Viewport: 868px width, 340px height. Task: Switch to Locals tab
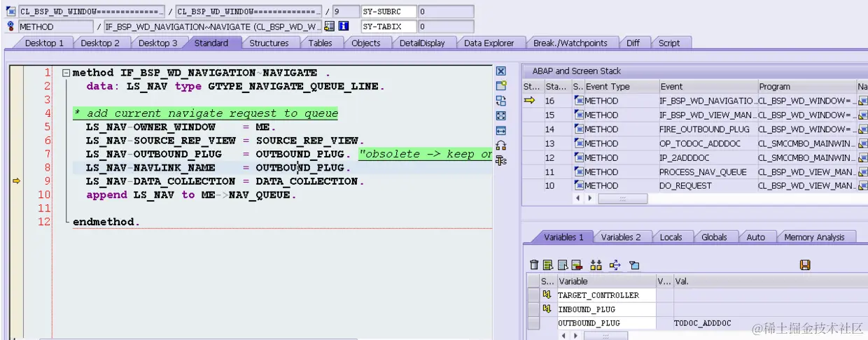click(671, 237)
